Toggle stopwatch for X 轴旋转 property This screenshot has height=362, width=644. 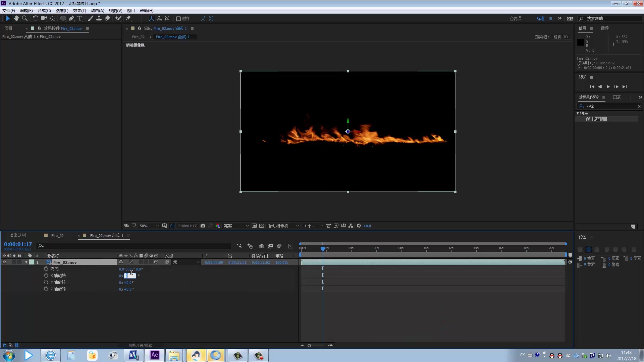[x=46, y=276]
